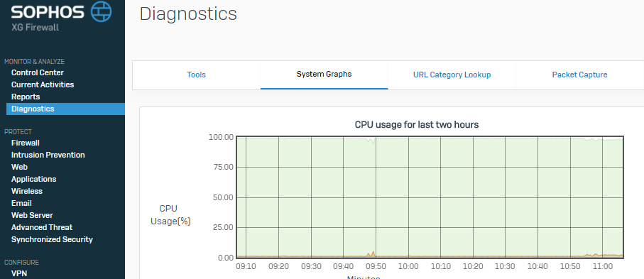
Task: Select Email in the sidebar
Action: [x=21, y=204]
